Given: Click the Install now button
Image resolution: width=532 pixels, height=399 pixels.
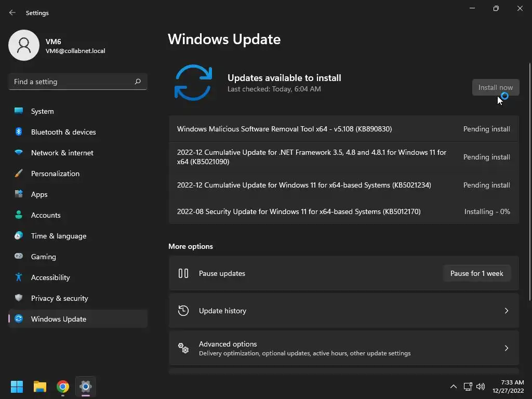Looking at the screenshot, I should tap(495, 87).
